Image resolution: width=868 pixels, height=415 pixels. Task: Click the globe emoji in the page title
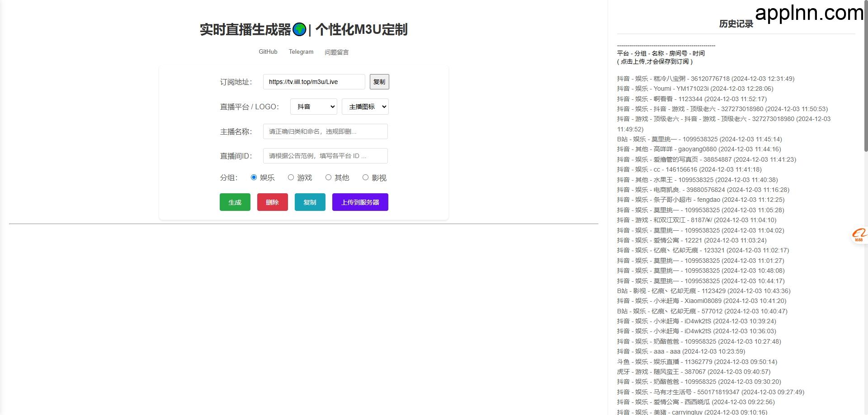299,29
